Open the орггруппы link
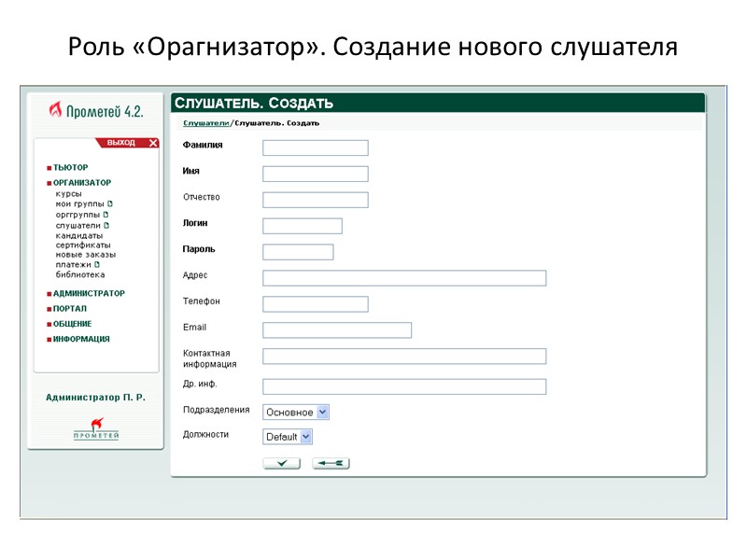747x560 pixels. click(x=78, y=215)
